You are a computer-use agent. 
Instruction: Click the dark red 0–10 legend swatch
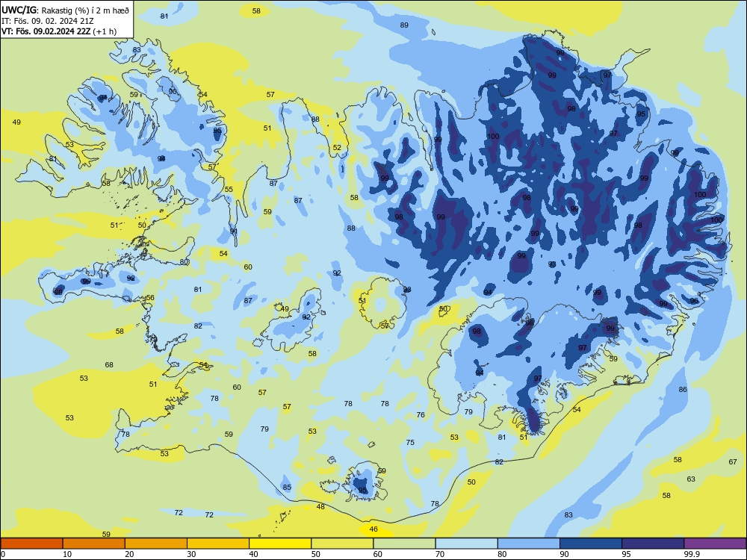pyautogui.click(x=31, y=544)
